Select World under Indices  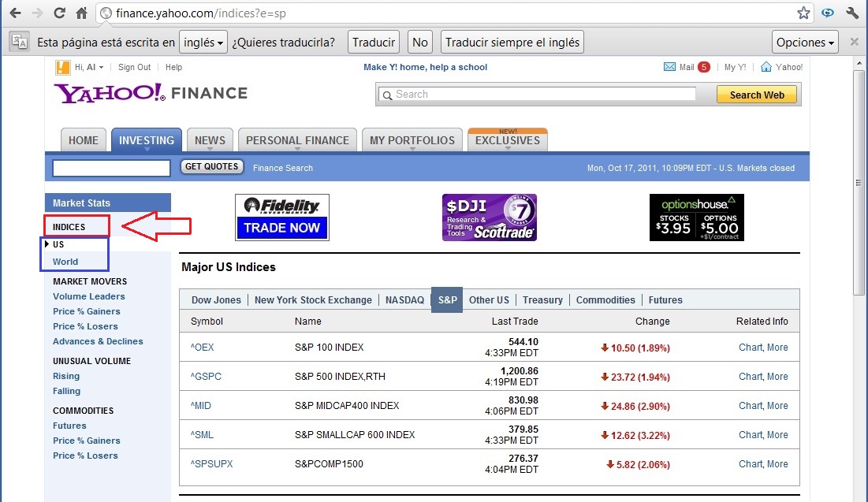pyautogui.click(x=65, y=262)
